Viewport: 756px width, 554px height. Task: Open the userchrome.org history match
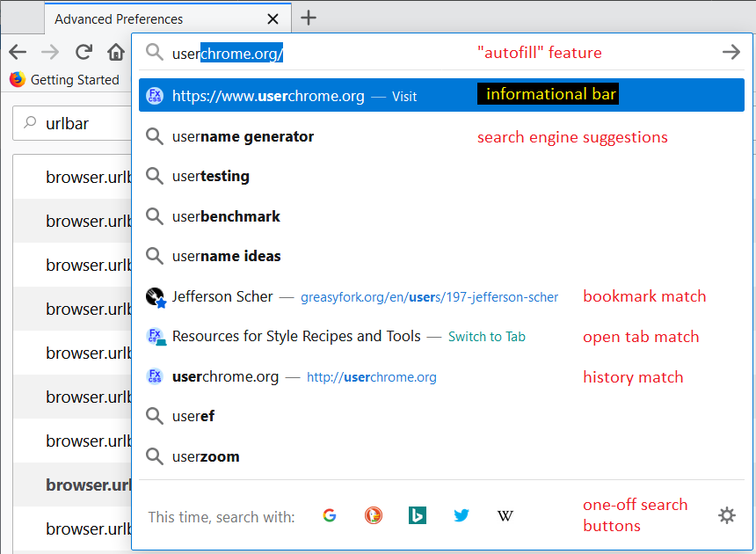tap(441, 376)
